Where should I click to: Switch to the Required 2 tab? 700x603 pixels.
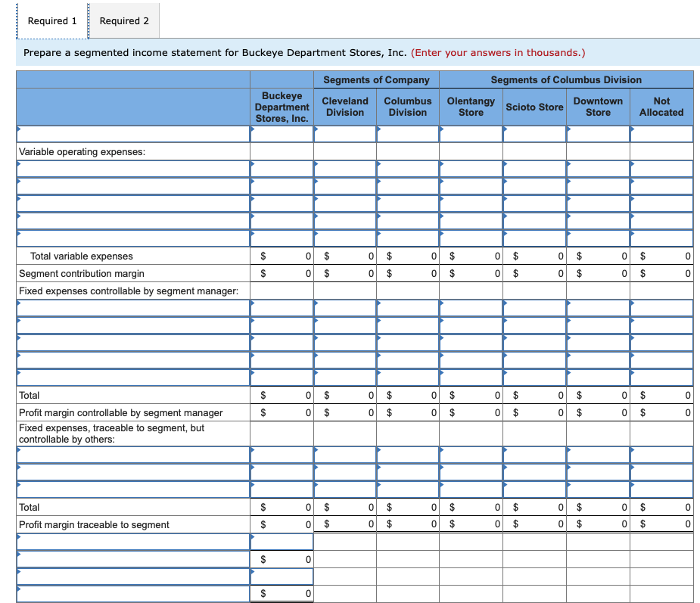[124, 21]
